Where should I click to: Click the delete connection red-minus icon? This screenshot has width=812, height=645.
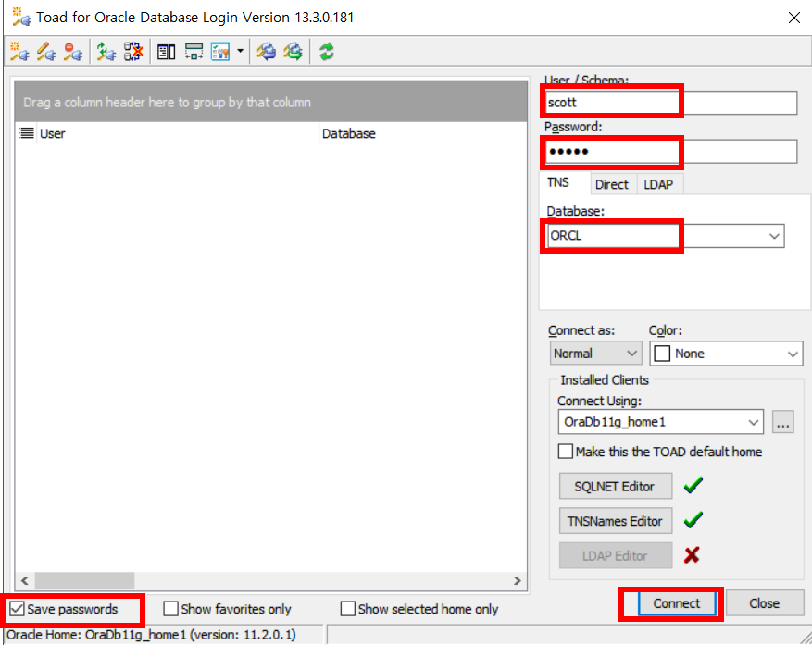73,52
